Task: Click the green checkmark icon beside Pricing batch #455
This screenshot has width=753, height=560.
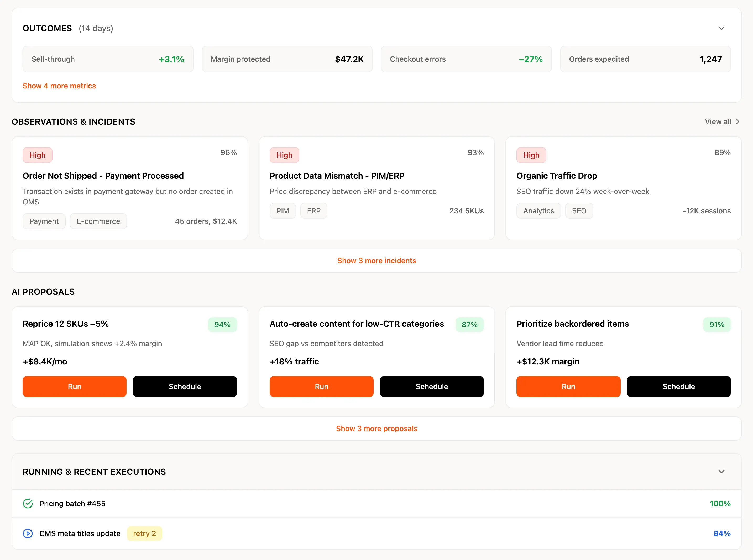Action: 28,503
